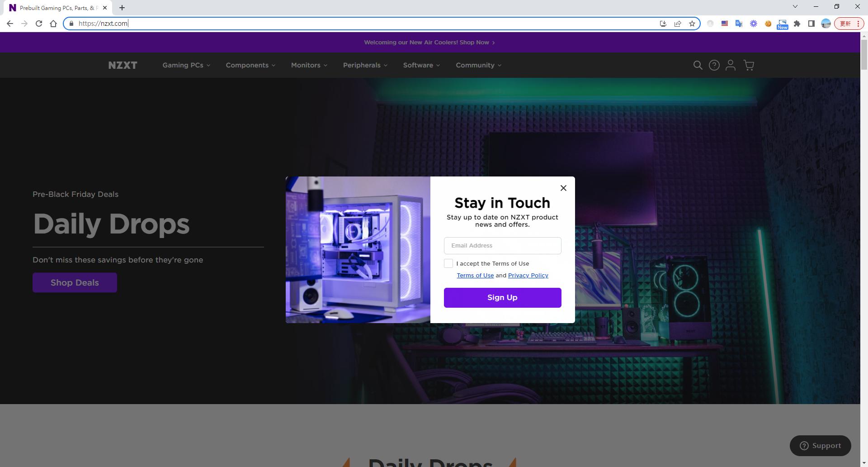Open a new browser tab
Screen dimensions: 868x467
coord(122,8)
